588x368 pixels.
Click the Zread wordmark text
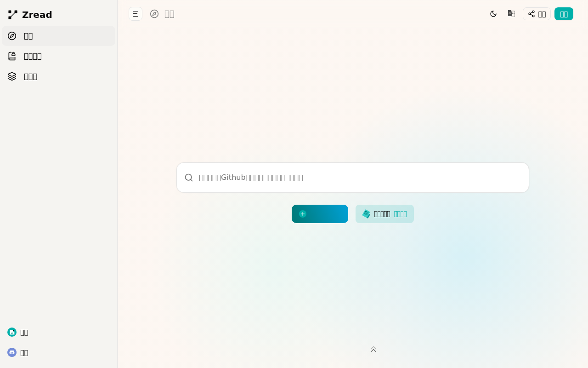37,15
